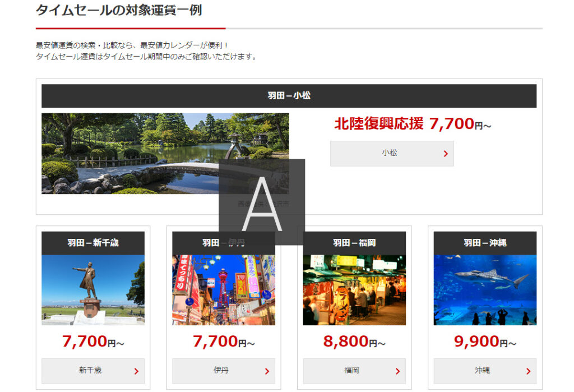Click the red chevron on the 沖縄 button

point(528,371)
